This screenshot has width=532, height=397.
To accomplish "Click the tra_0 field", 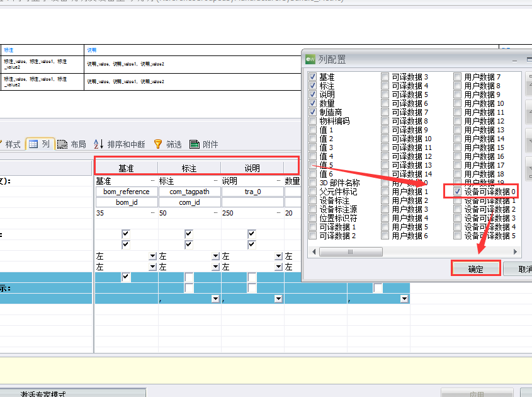I will (252, 192).
